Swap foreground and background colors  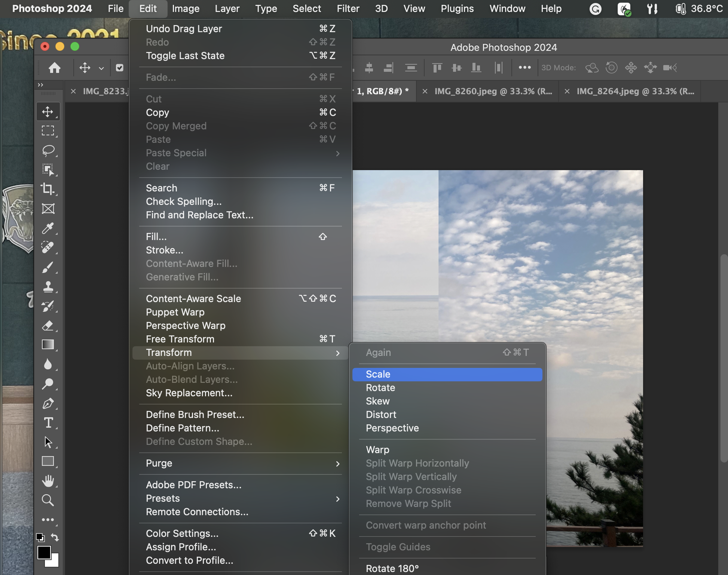coord(55,537)
